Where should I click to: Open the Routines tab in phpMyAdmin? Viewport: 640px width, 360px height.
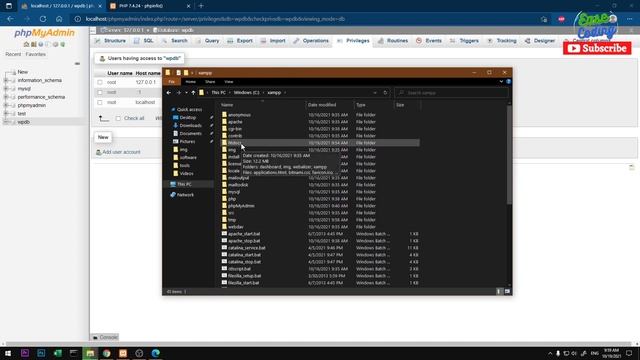coord(393,41)
